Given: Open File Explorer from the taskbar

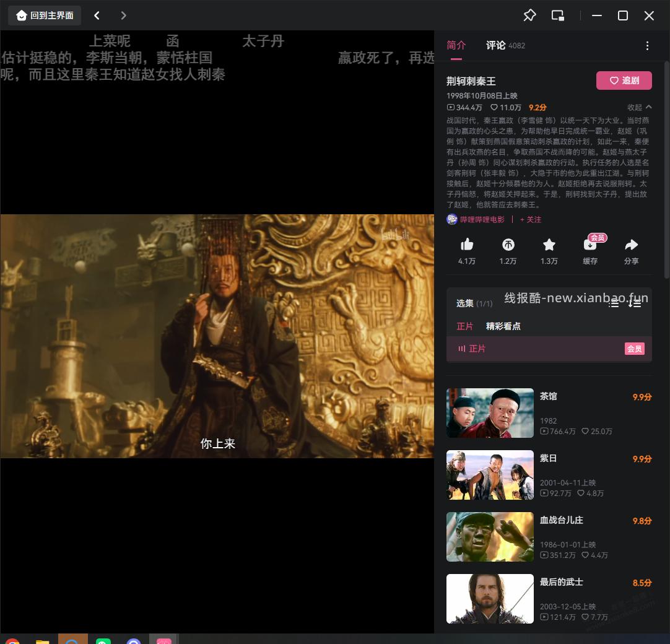Looking at the screenshot, I should tap(42, 641).
